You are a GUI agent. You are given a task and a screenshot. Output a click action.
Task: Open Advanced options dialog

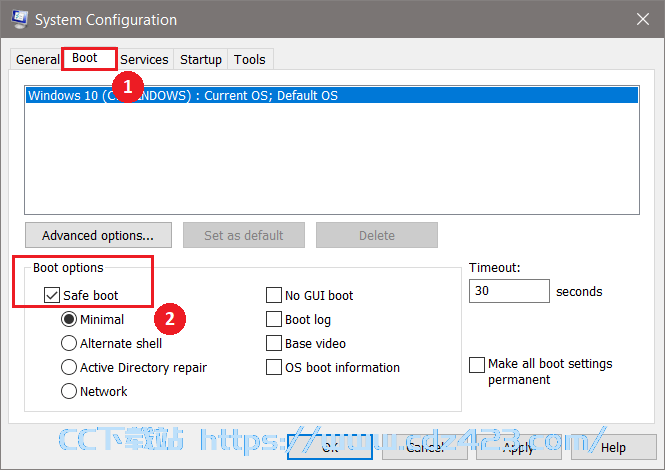click(98, 235)
